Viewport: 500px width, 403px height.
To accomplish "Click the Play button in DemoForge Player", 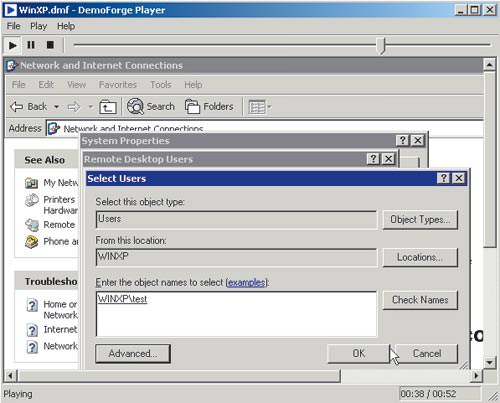I will [x=13, y=45].
